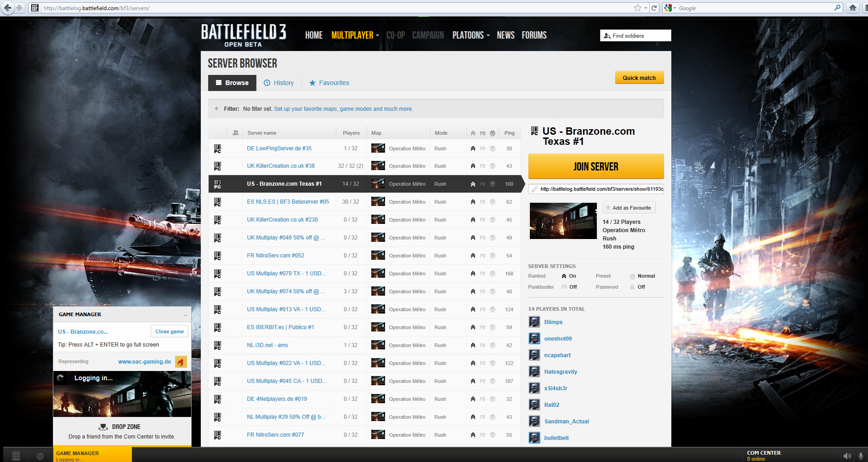Click the Close game button

[170, 331]
